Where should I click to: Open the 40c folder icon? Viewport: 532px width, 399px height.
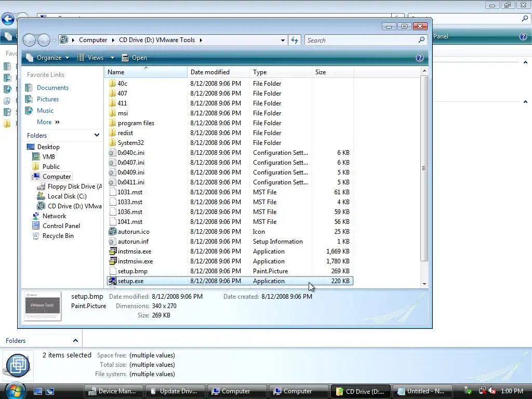click(112, 84)
